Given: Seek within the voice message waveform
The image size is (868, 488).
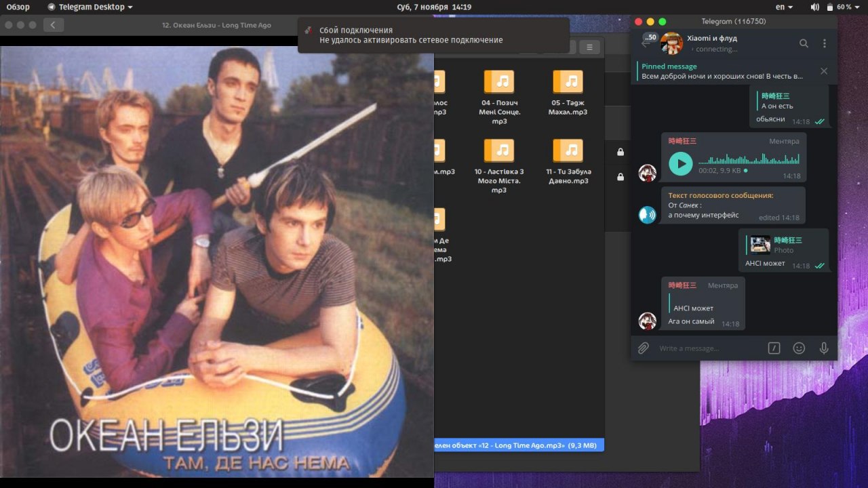Looking at the screenshot, I should click(x=748, y=159).
